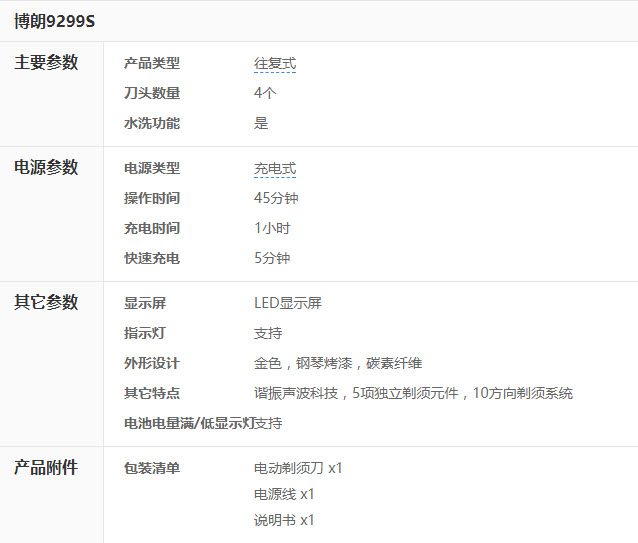
Task: Select the 电池电量满/低显示灯 label
Action: click(189, 423)
